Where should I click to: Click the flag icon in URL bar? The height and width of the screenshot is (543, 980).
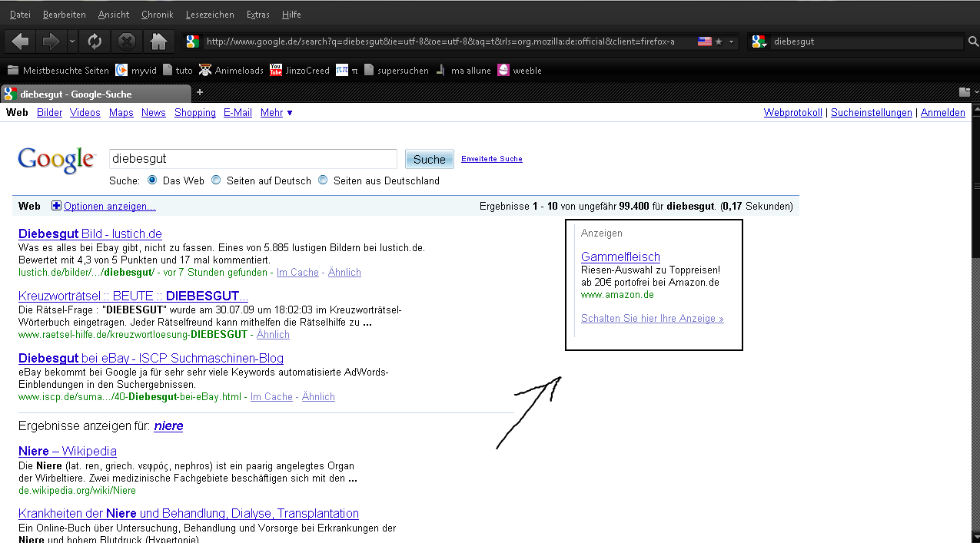click(704, 41)
